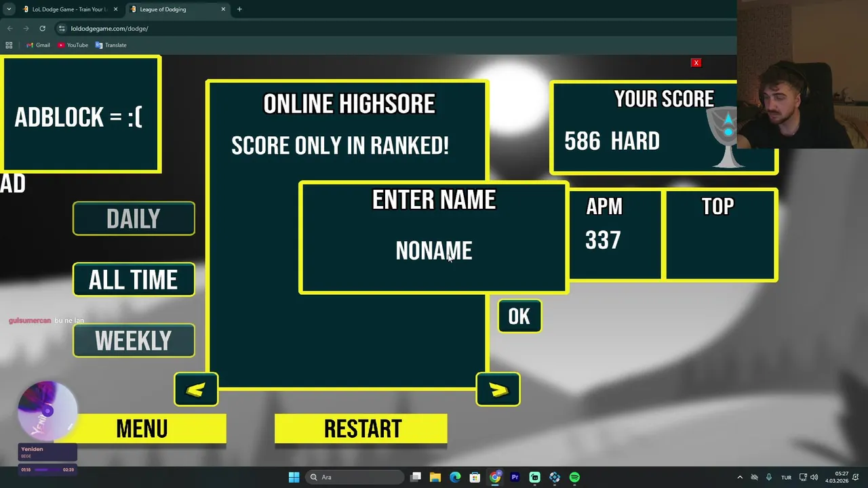Open the site information icon in address bar
Screen dimensions: 868x488
[62, 28]
